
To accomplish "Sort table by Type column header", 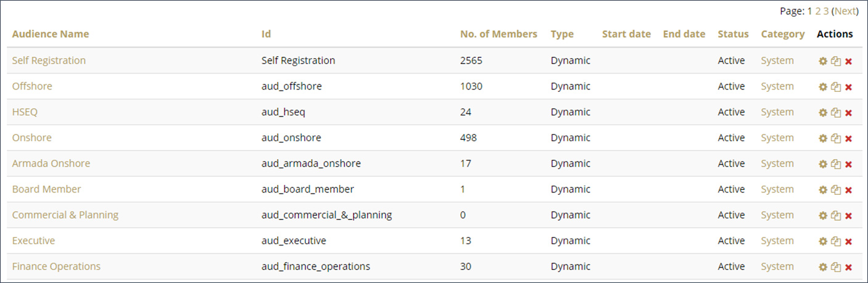I will coord(562,34).
